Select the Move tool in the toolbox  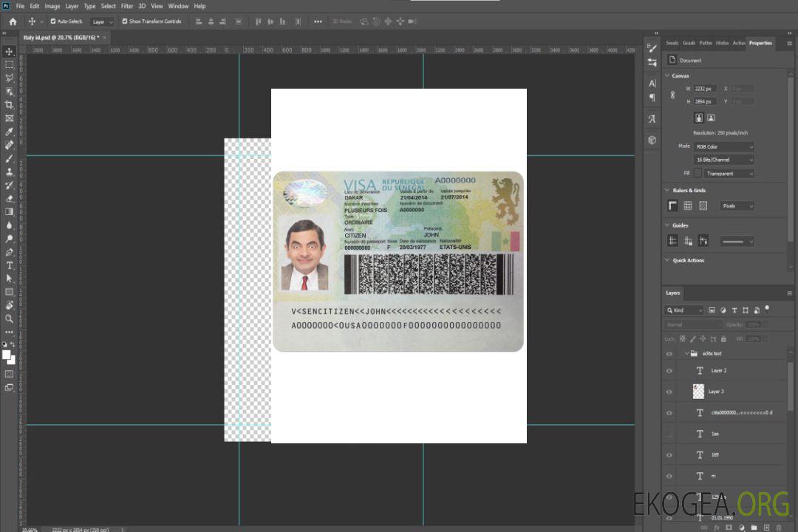9,52
